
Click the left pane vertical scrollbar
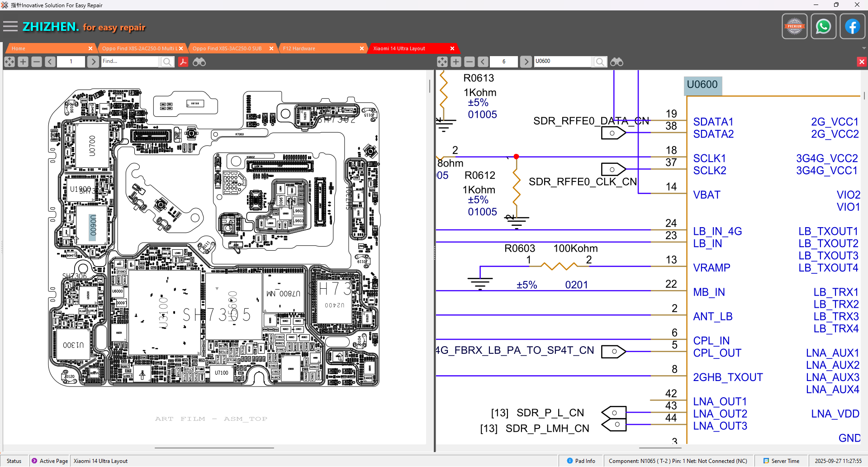430,86
